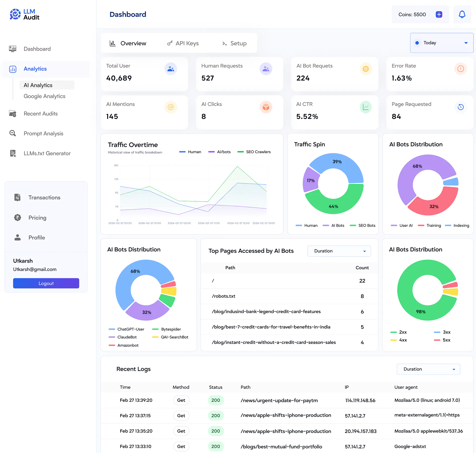This screenshot has height=453, width=476.
Task: Click /news/urgent-update-for-paytm path
Action: 279,400
